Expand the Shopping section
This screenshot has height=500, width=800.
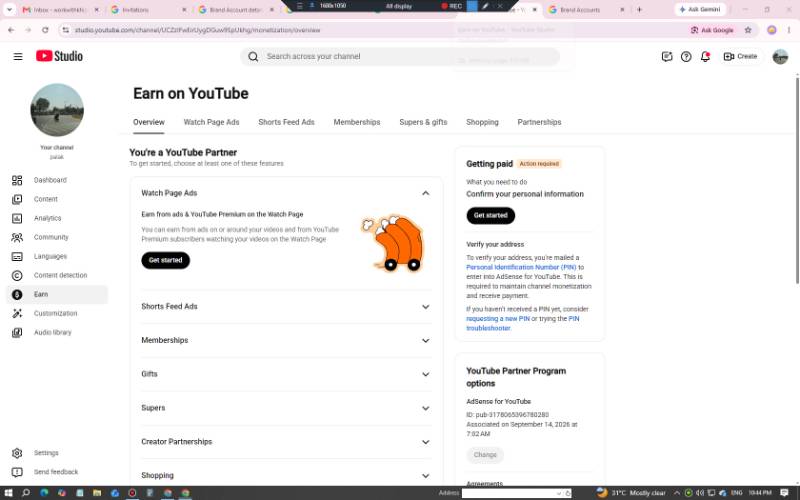pyautogui.click(x=426, y=476)
